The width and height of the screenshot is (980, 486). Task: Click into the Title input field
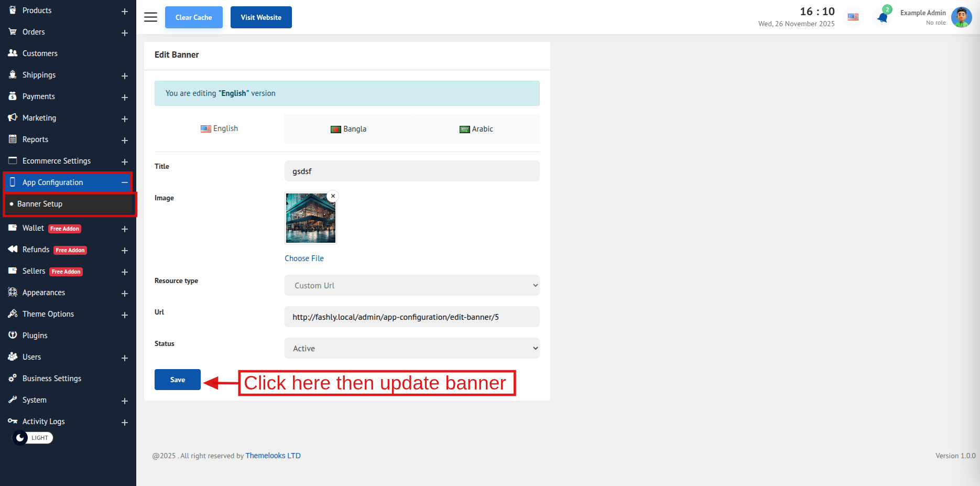point(412,171)
